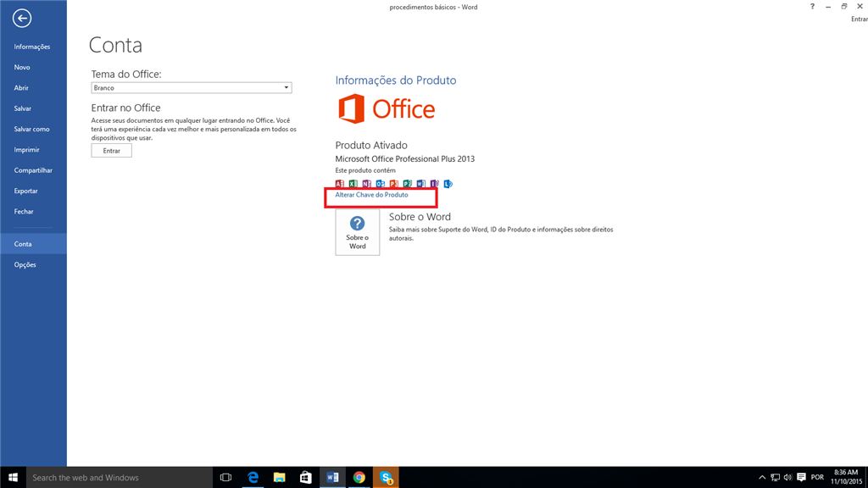This screenshot has height=488, width=868.
Task: Open the taskbar clock and date
Action: click(x=846, y=477)
